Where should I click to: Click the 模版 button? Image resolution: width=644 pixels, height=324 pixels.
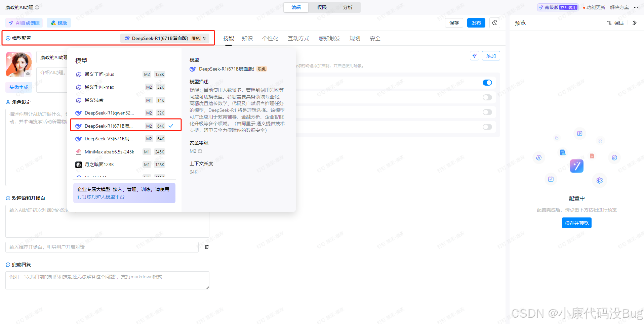coord(59,23)
